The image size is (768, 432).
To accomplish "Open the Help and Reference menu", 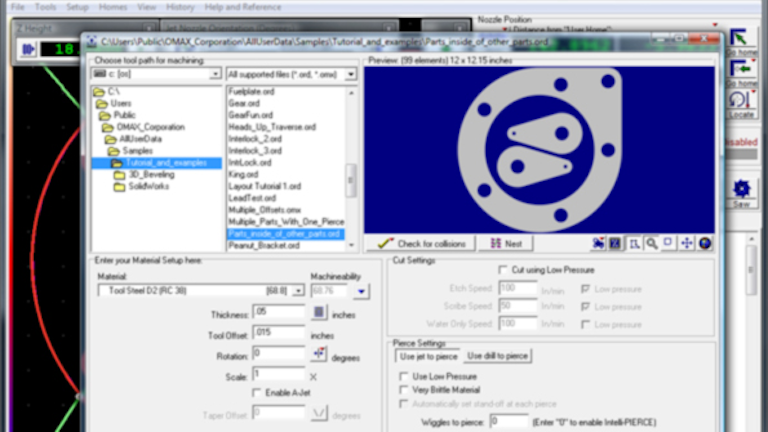I will pyautogui.click(x=241, y=6).
